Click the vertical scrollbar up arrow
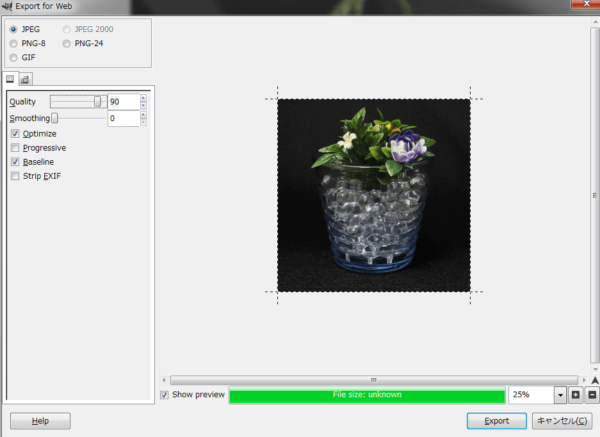The image size is (600, 437). coord(595,22)
